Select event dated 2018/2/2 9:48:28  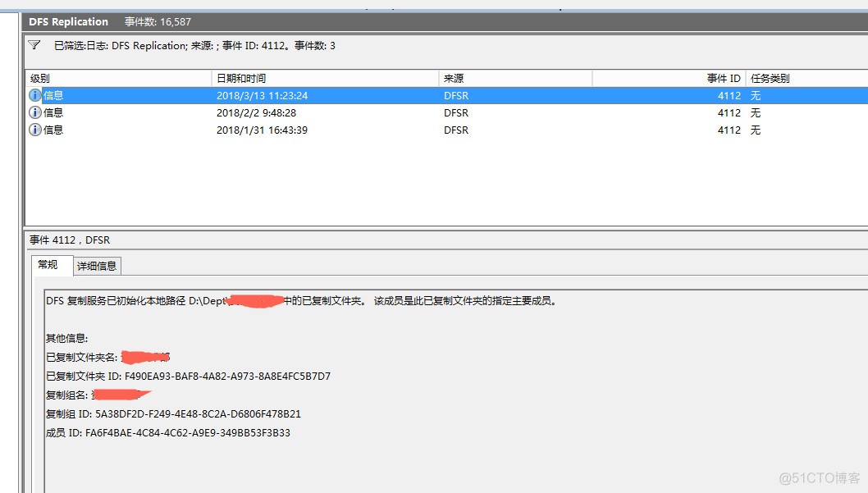coord(447,113)
